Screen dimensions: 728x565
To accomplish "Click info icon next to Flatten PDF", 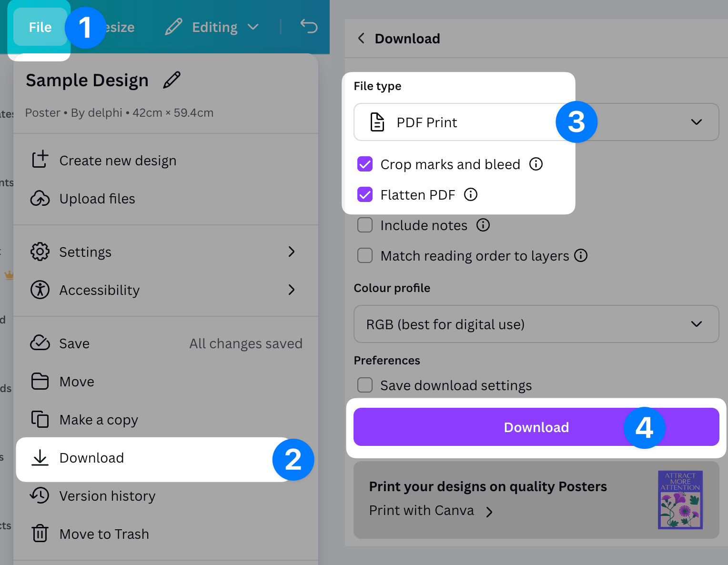I will click(471, 195).
